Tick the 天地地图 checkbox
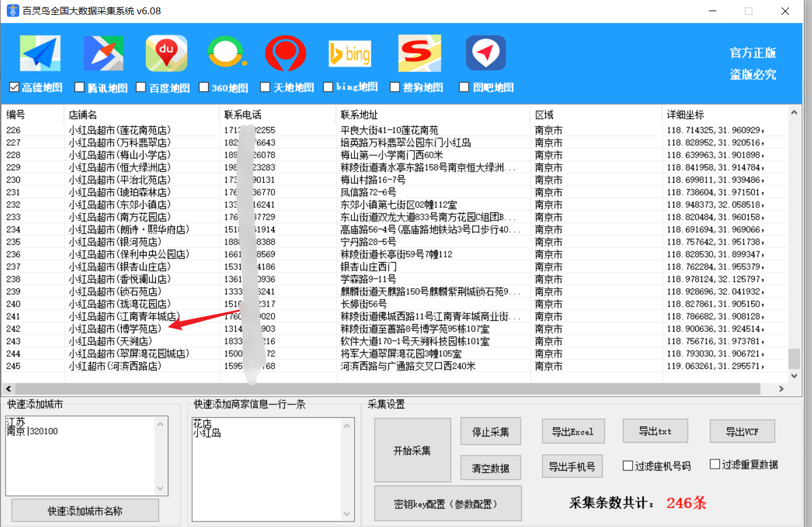The image size is (812, 527). [x=265, y=87]
